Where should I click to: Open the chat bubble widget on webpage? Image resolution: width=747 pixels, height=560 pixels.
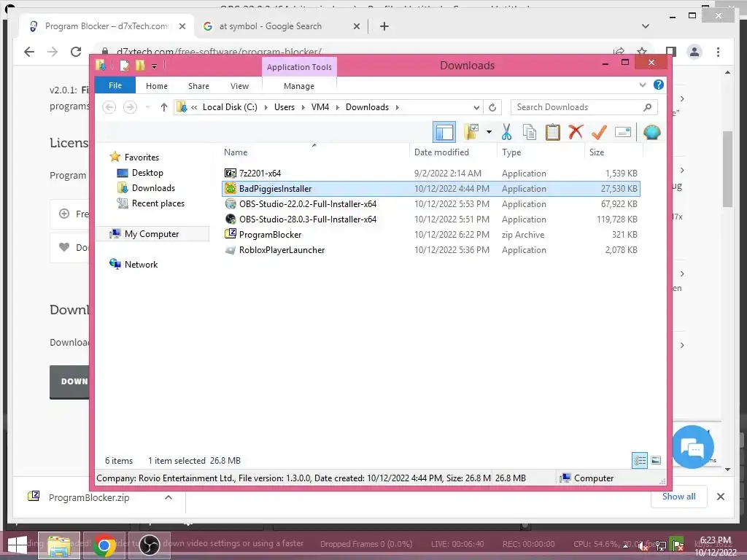point(693,447)
